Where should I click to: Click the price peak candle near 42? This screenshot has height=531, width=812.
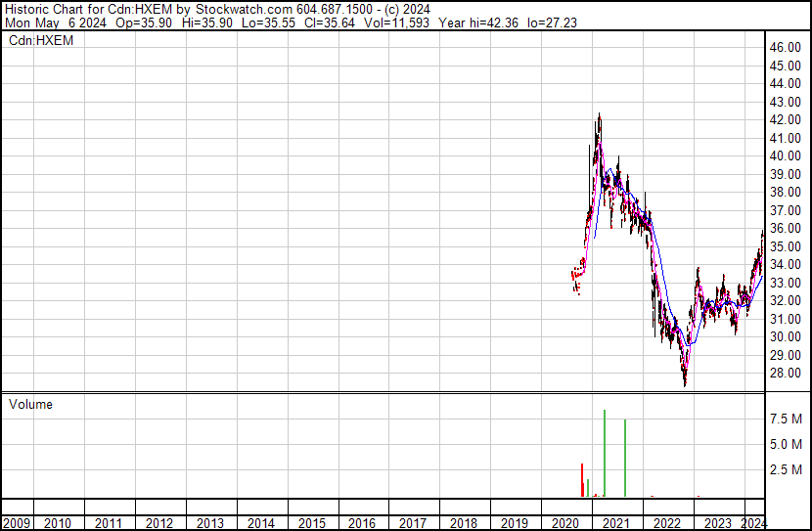tap(598, 117)
